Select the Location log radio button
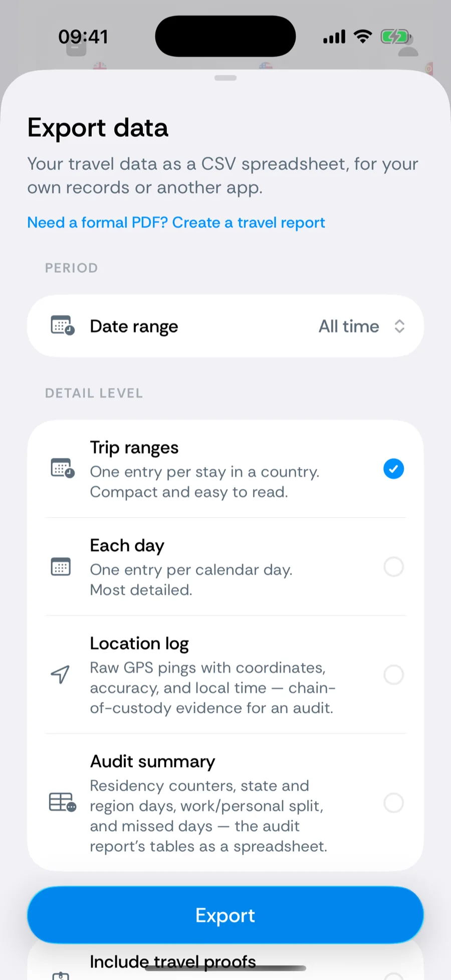The width and height of the screenshot is (451, 980). coord(393,674)
